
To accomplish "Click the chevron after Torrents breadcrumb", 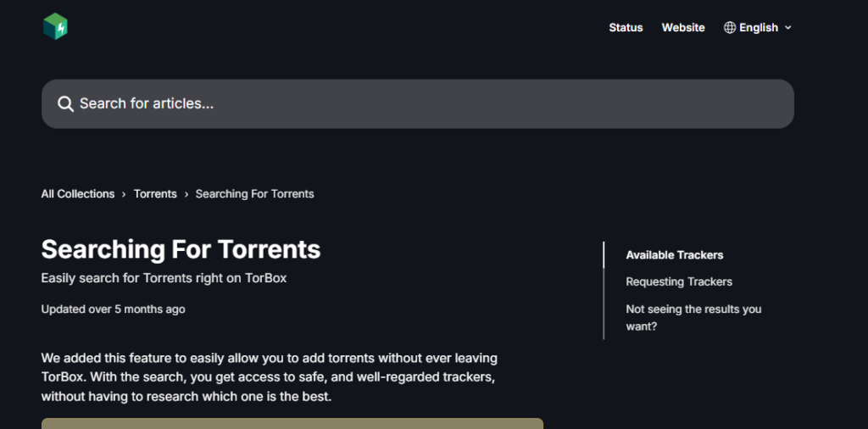I will (186, 194).
